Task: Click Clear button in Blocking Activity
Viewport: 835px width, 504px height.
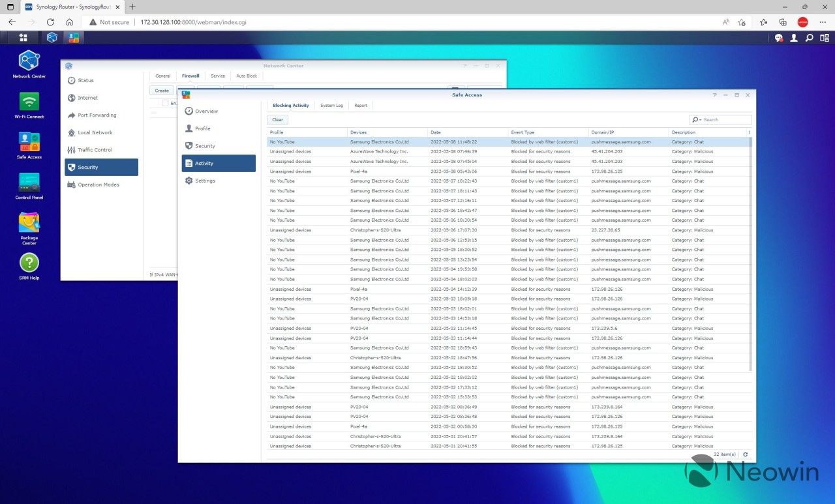Action: (277, 120)
